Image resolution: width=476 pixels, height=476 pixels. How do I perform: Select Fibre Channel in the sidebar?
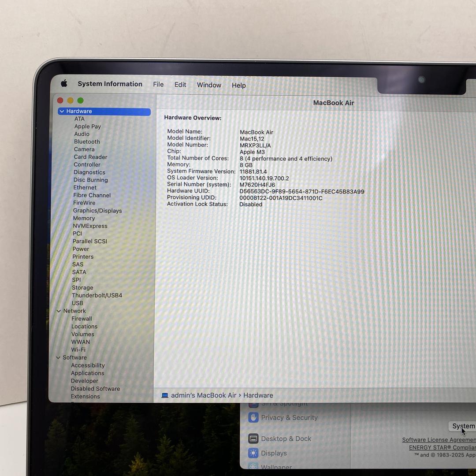point(92,195)
